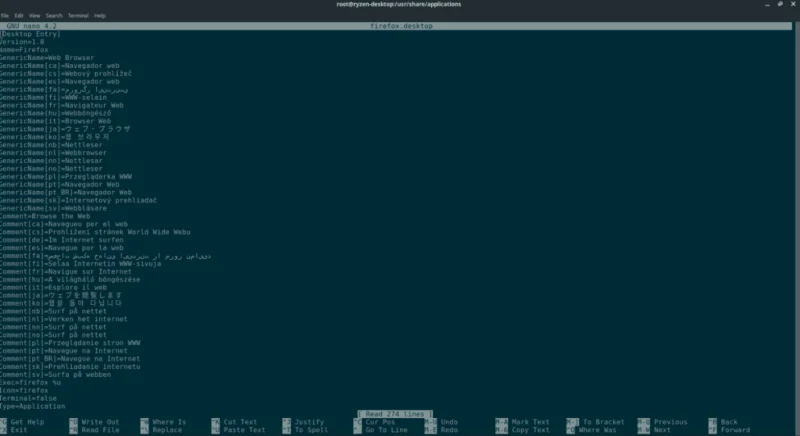Click the Comment[sk]=Prehliadanie internetu line
The image size is (800, 436).
tap(70, 367)
